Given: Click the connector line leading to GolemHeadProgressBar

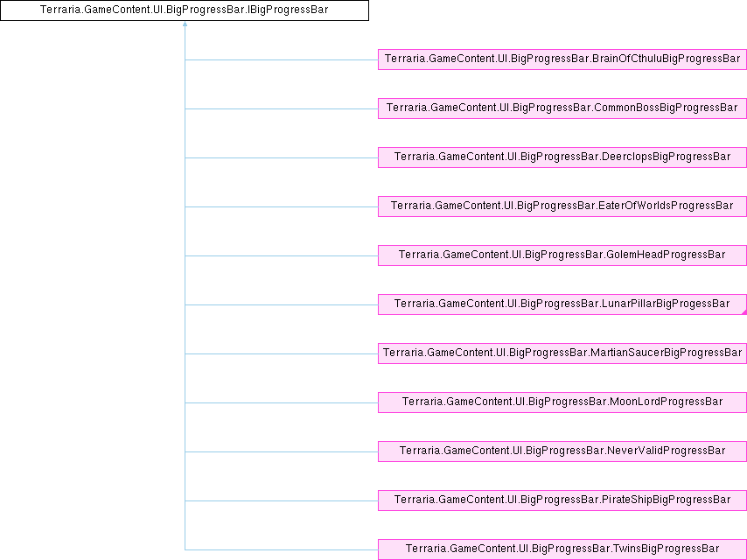Looking at the screenshot, I should pyautogui.click(x=280, y=255).
